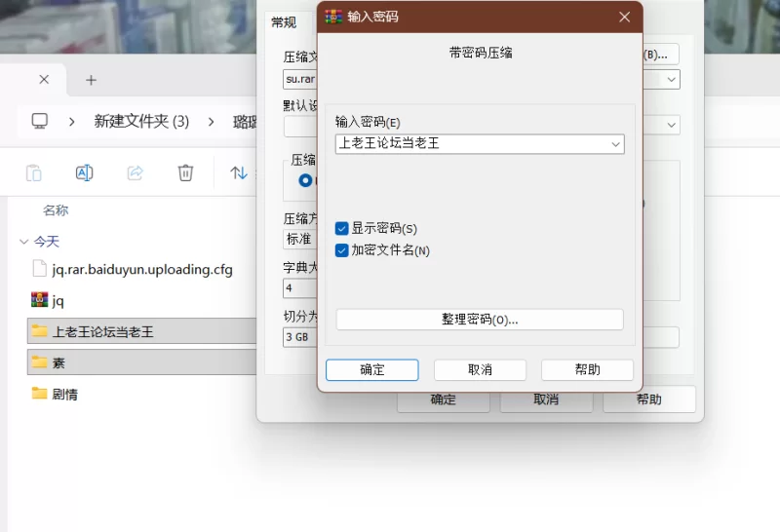Screen dimensions: 780x532
Task: Toggle the 加密文件名 checkbox
Action: click(x=342, y=250)
